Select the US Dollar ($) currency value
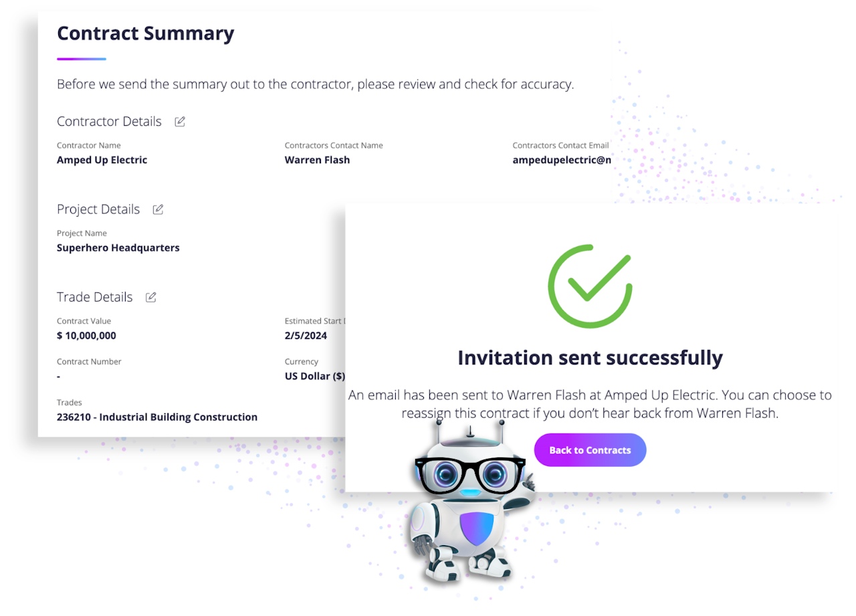 (x=314, y=376)
